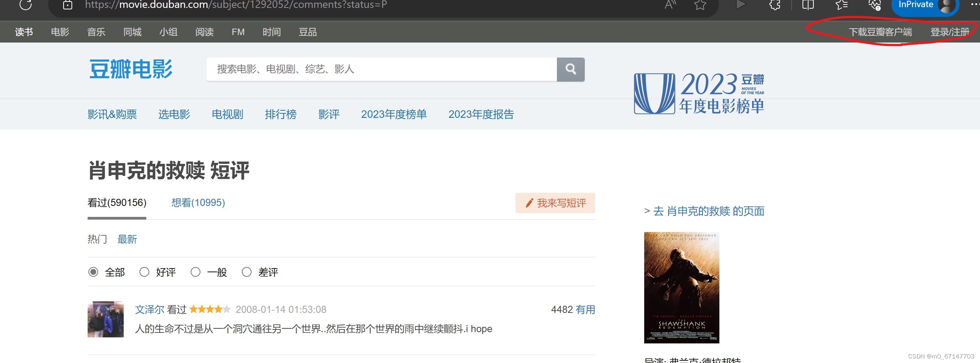Open 读书 in the top nav

pyautogui.click(x=24, y=32)
